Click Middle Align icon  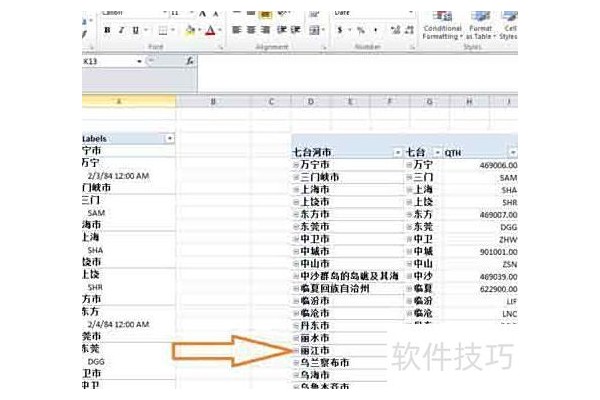click(x=251, y=14)
